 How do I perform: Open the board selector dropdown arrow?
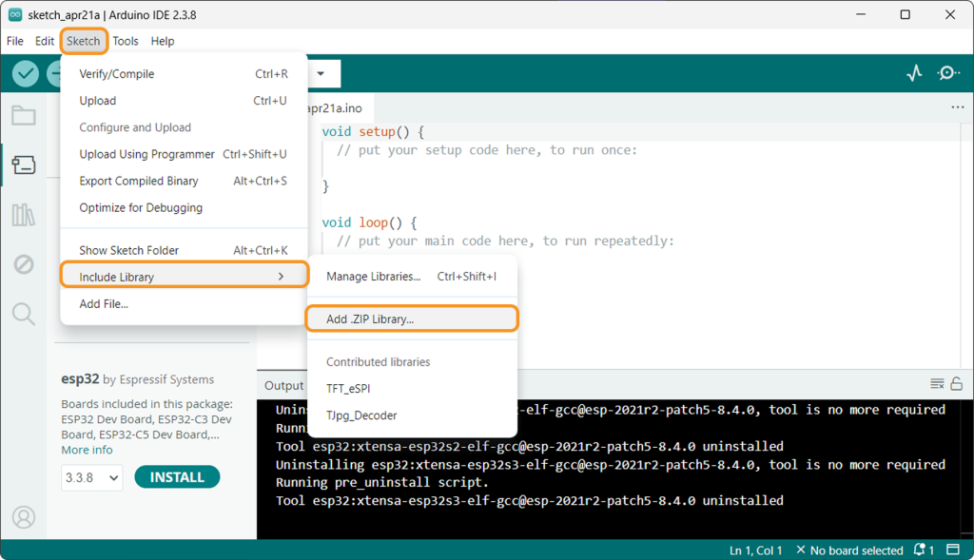coord(321,73)
